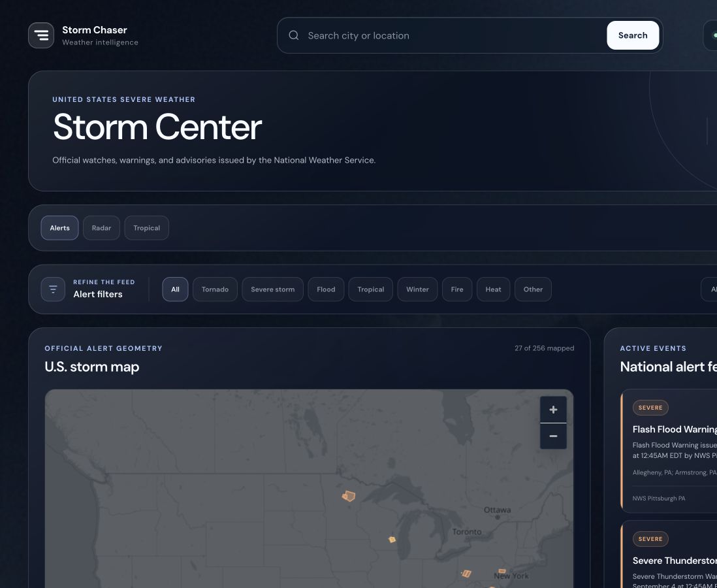The image size is (717, 588).
Task: Click the 'NWS Pittsburgh PA' source text
Action: [x=659, y=498]
